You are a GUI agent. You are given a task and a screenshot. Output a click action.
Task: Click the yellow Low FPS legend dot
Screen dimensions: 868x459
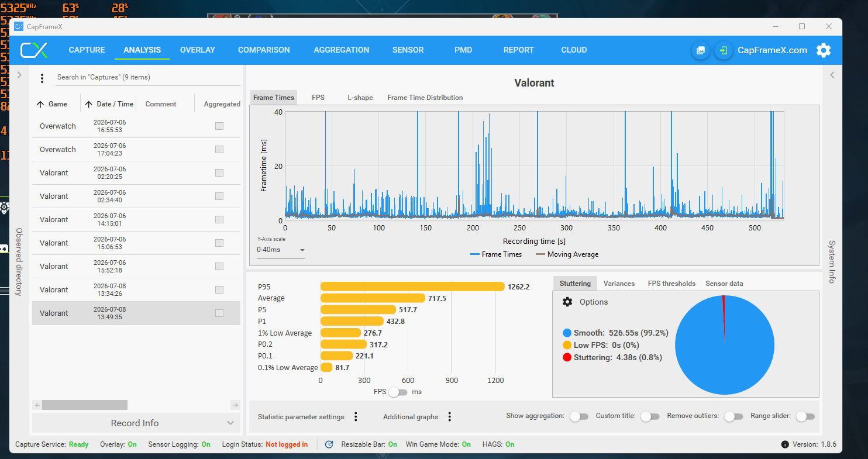[x=567, y=346]
